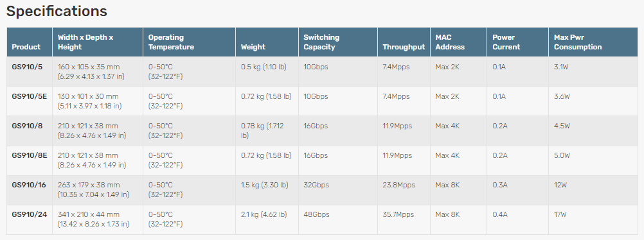This screenshot has height=240, width=644.
Task: Click the GS910/8 product name
Action: point(27,126)
